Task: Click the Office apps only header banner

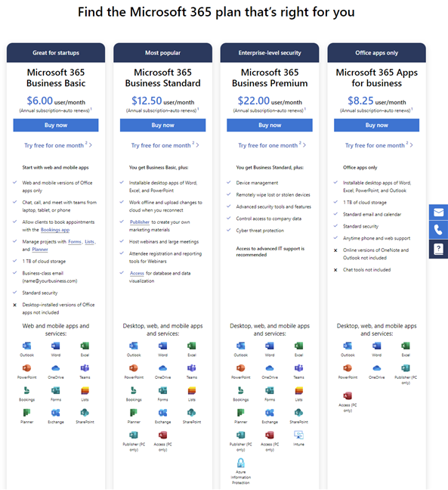Action: [x=376, y=53]
